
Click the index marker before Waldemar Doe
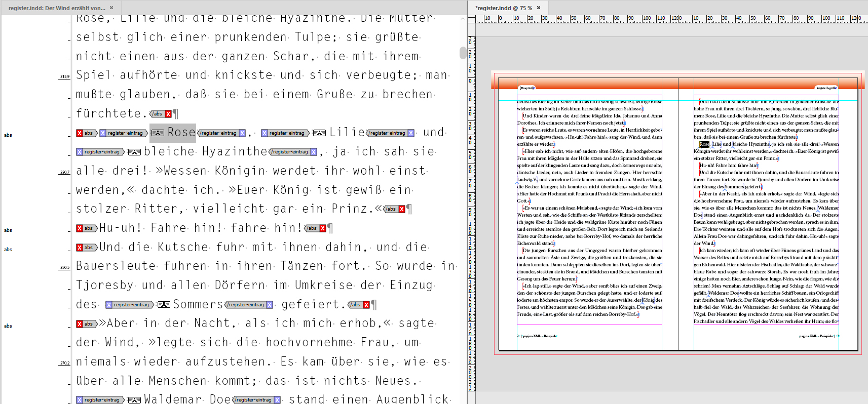[x=134, y=400]
